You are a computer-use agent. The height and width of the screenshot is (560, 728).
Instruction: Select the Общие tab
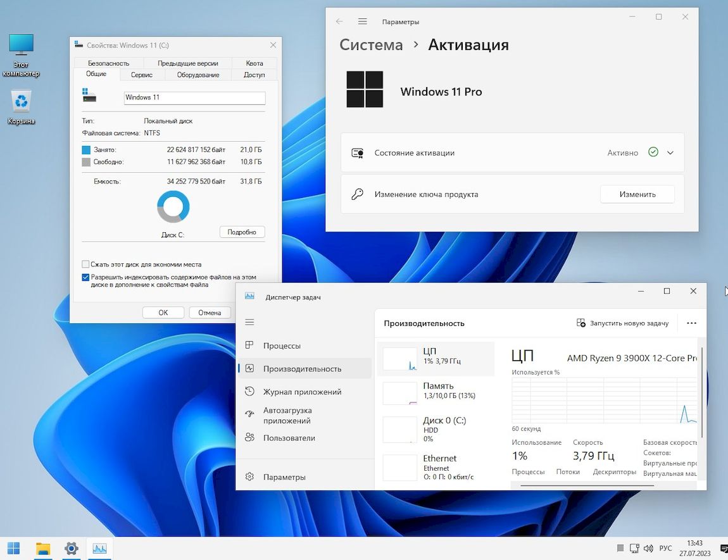(96, 74)
